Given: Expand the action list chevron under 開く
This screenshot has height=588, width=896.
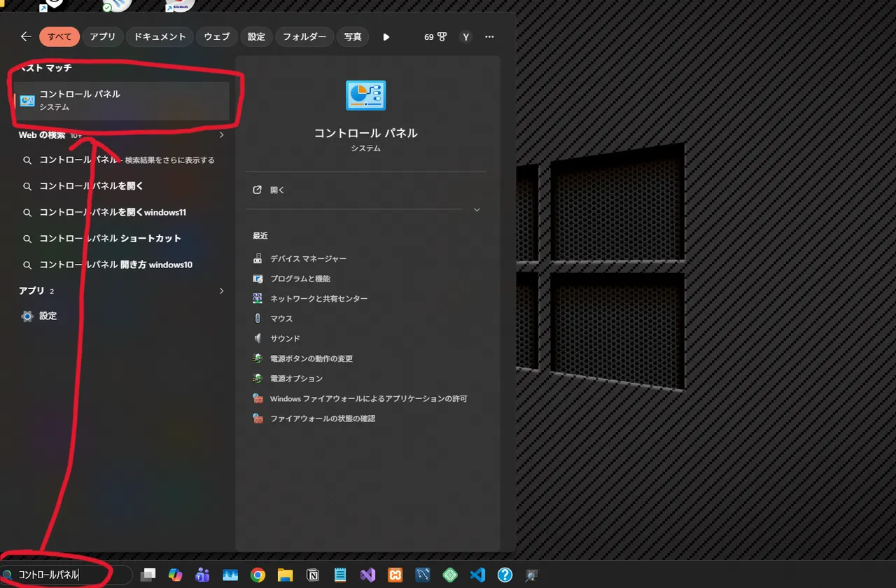Looking at the screenshot, I should tap(477, 209).
